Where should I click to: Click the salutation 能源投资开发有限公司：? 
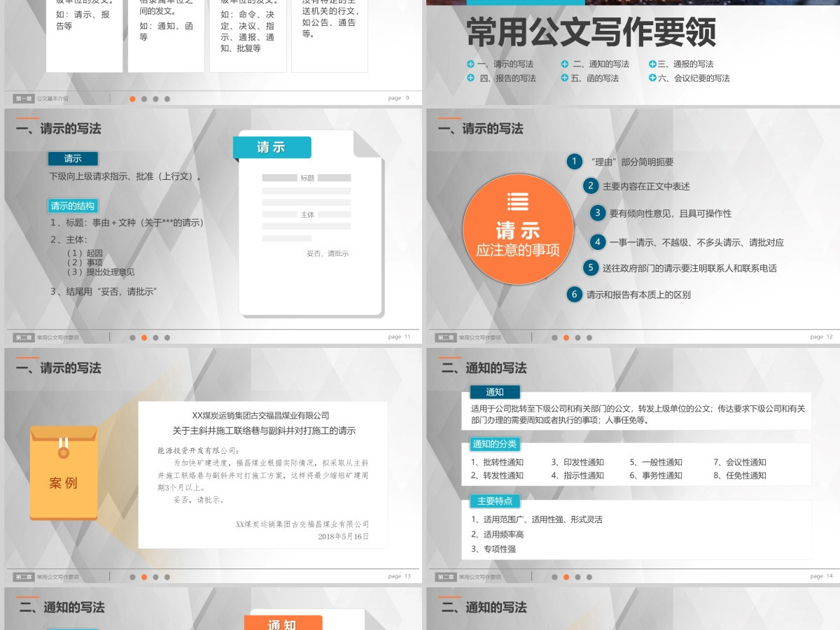click(x=199, y=450)
